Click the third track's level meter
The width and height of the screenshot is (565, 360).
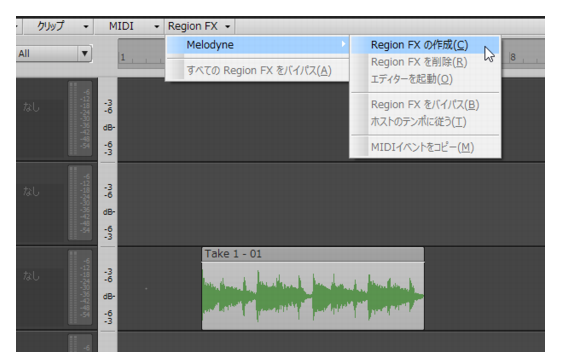pyautogui.click(x=80, y=287)
